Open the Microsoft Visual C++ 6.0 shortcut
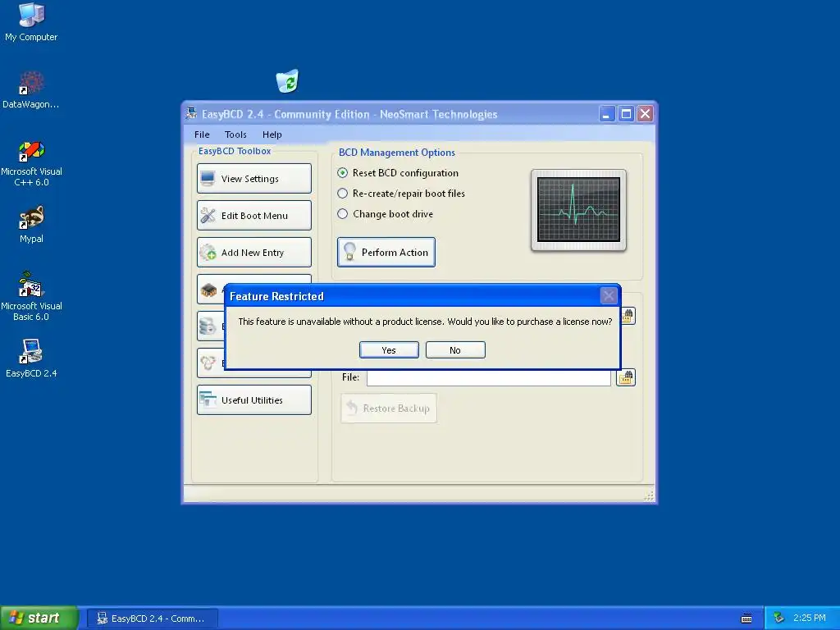Image resolution: width=840 pixels, height=630 pixels. (x=31, y=163)
